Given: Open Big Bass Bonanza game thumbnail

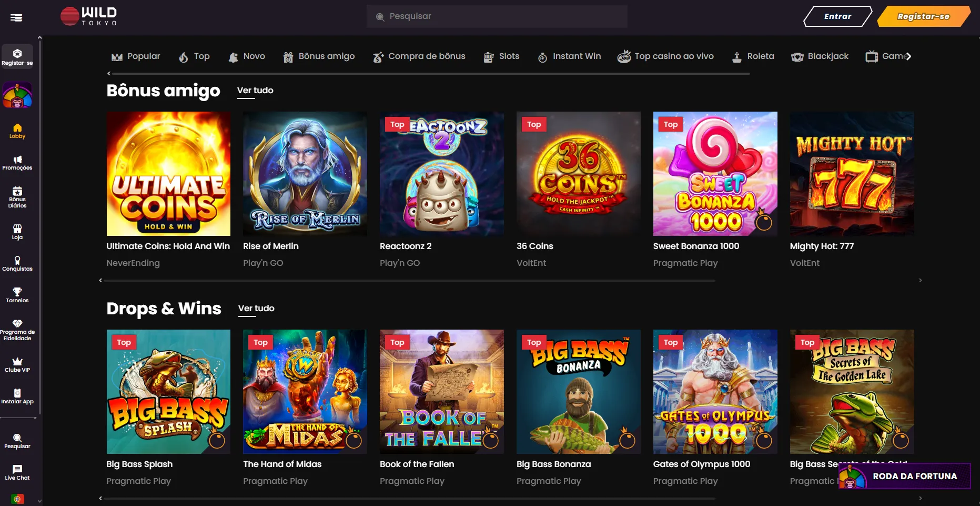Looking at the screenshot, I should pos(579,392).
